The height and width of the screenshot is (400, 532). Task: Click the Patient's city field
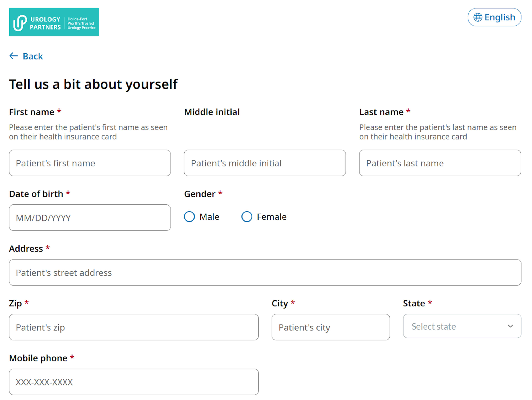coord(331,327)
